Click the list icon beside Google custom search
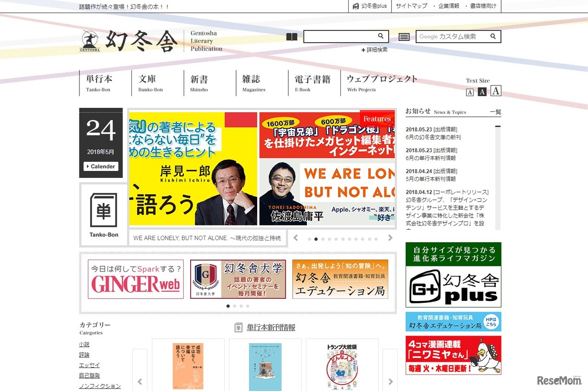This screenshot has width=588, height=391. tap(404, 37)
